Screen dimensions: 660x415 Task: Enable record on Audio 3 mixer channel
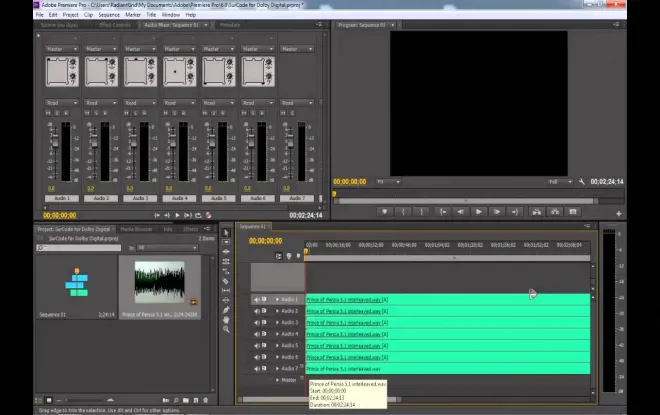pyautogui.click(x=144, y=113)
